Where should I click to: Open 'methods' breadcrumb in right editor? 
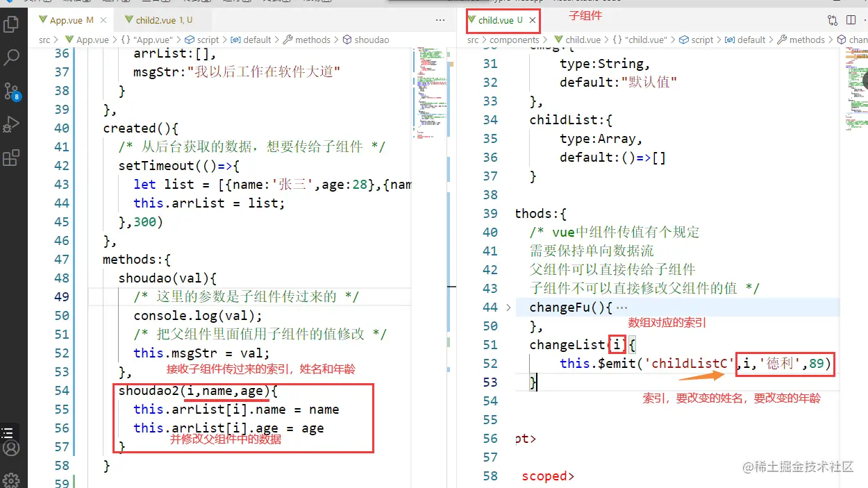coord(801,40)
